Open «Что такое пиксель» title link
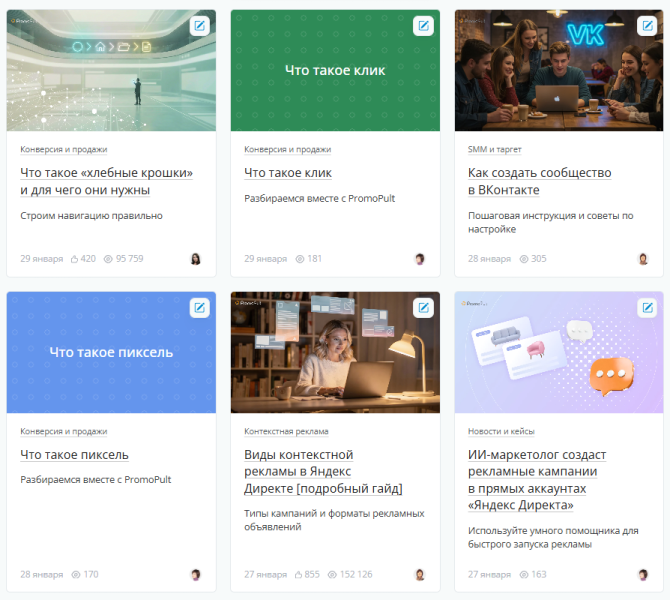The width and height of the screenshot is (670, 600). click(74, 455)
